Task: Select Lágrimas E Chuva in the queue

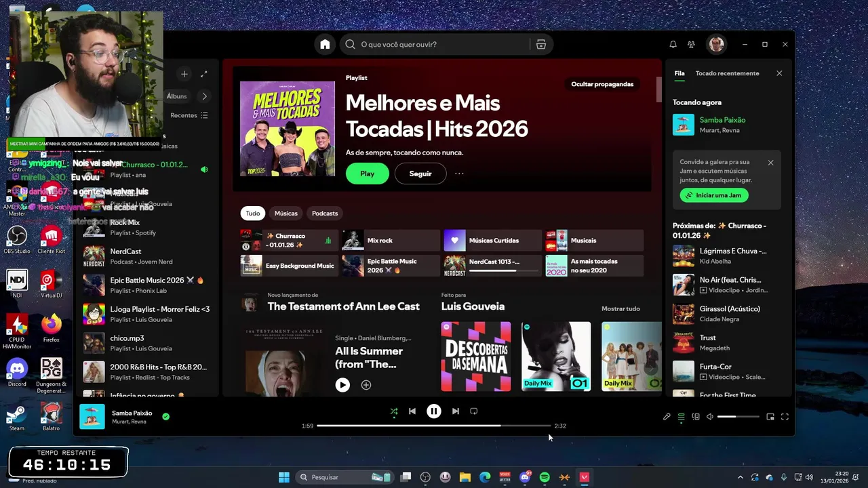Action: pyautogui.click(x=727, y=256)
